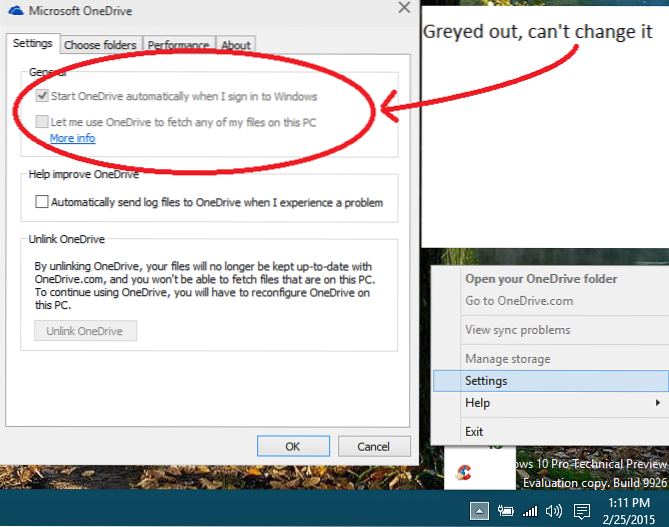
Task: Click the CCleaner tray icon
Action: 463,472
